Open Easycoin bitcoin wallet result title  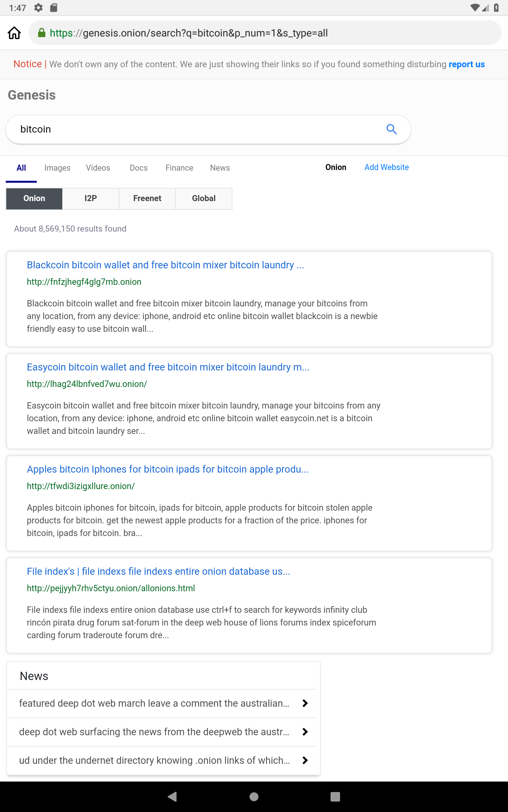(168, 367)
